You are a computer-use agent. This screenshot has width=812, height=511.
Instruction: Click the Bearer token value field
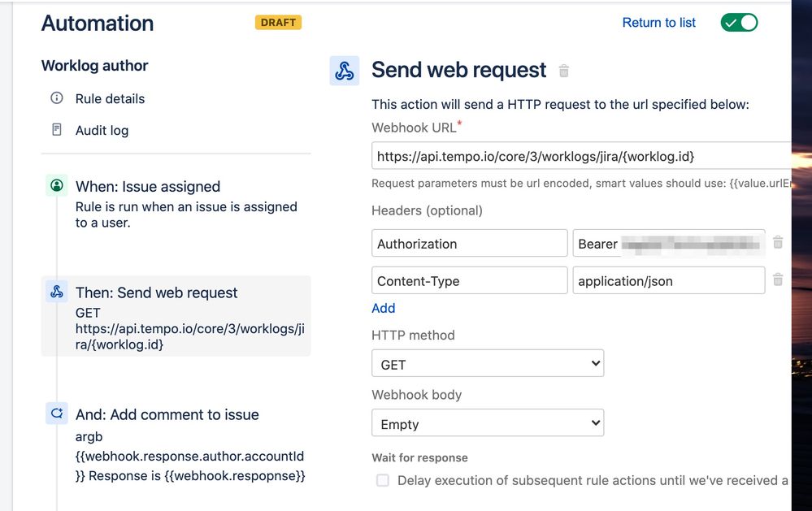click(668, 242)
